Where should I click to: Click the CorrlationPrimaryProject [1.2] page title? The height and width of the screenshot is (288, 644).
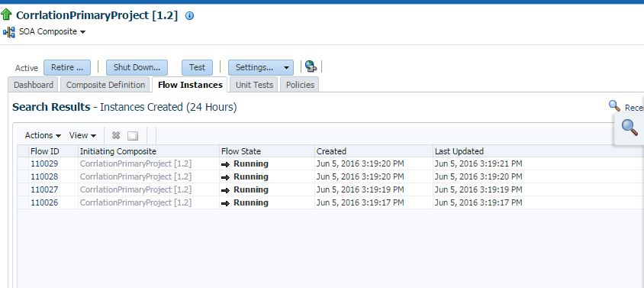97,15
